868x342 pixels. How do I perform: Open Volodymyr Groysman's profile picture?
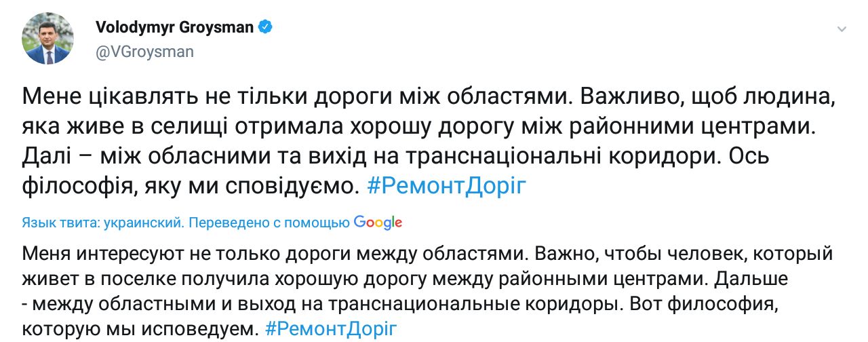click(49, 39)
